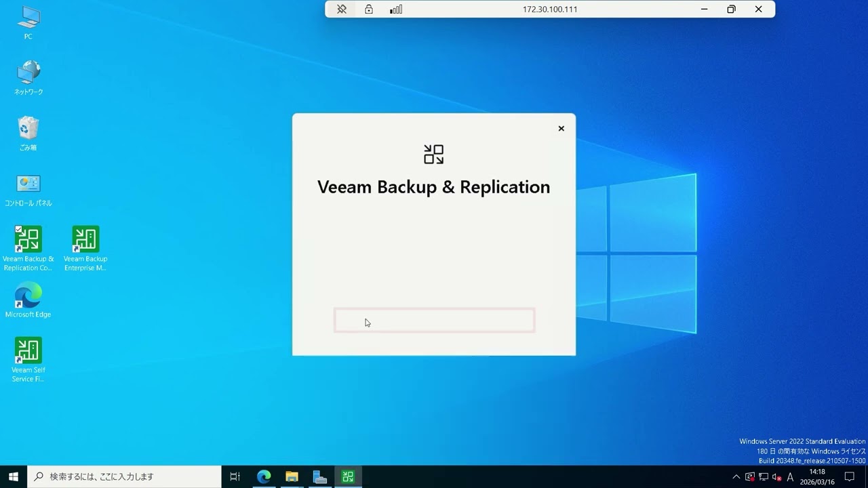Viewport: 868px width, 488px height.
Task: Close the Veeam Backup & Replication splash window
Action: point(561,128)
